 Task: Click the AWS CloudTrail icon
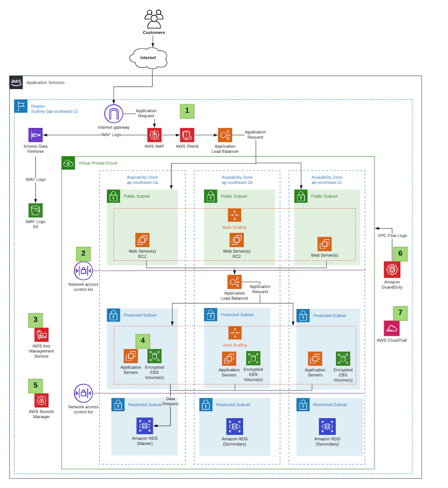pyautogui.click(x=392, y=328)
